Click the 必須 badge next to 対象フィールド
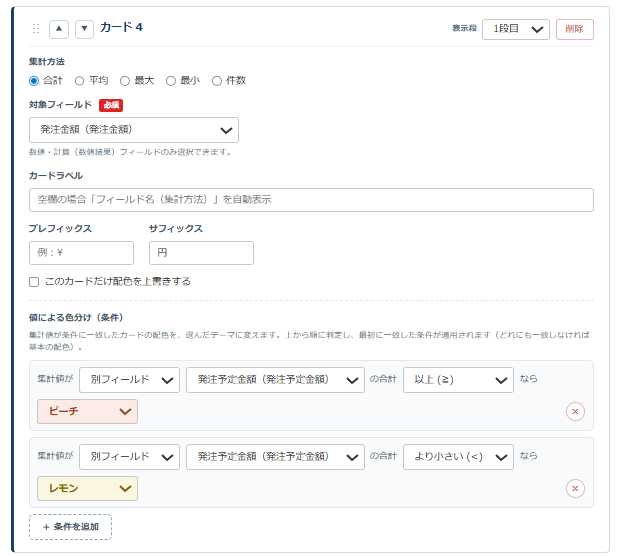The height and width of the screenshot is (556, 620). [111, 105]
